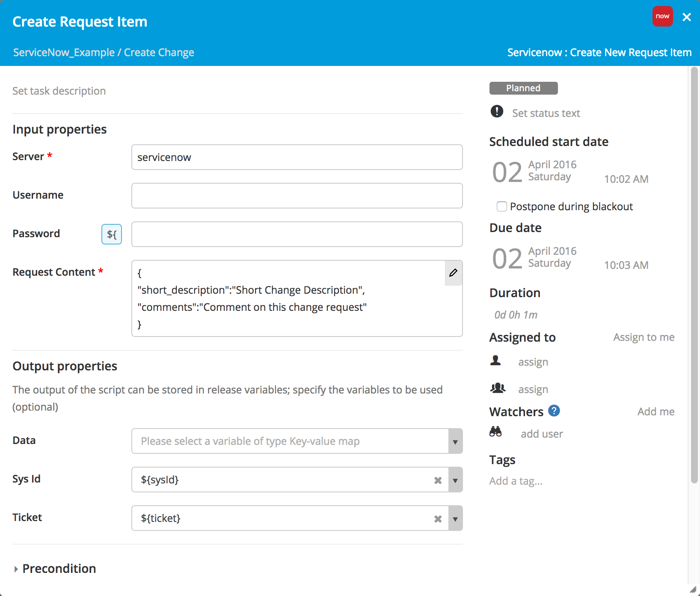The height and width of the screenshot is (596, 700).
Task: Click the red ServiceNow 'now' icon
Action: coord(662,16)
